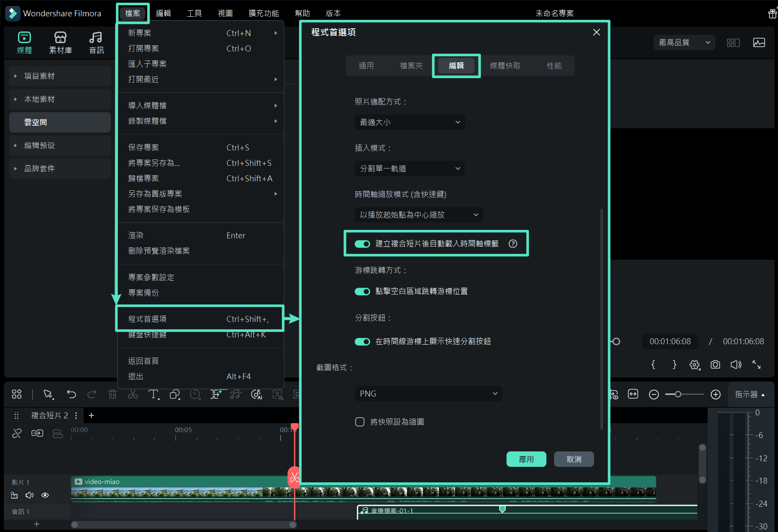Open the 最高品質 quality dropdown

coord(684,42)
